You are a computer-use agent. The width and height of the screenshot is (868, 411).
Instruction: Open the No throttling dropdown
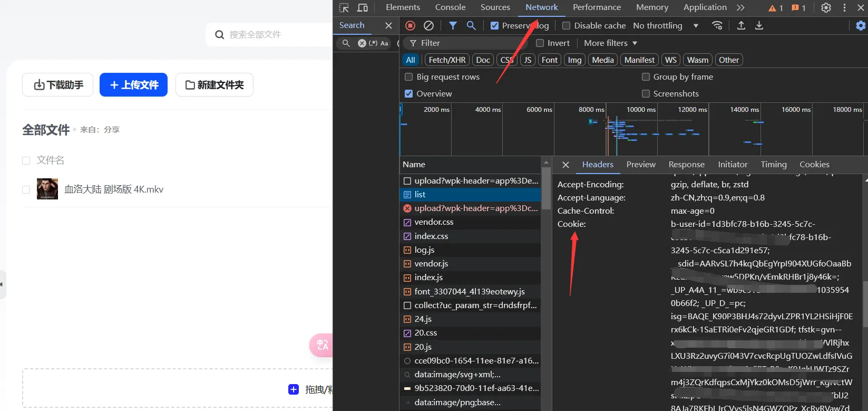click(666, 25)
